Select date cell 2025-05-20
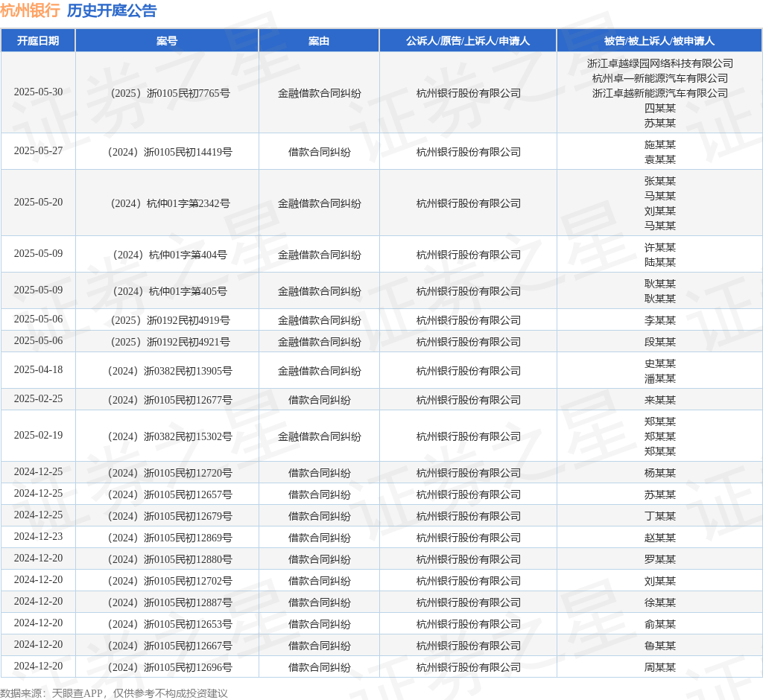Image resolution: width=763 pixels, height=700 pixels. [38, 202]
